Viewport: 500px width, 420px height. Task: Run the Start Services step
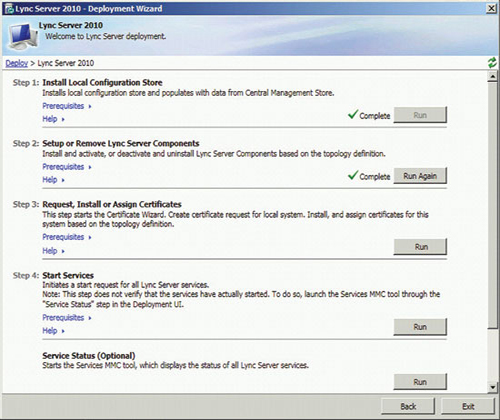point(420,327)
